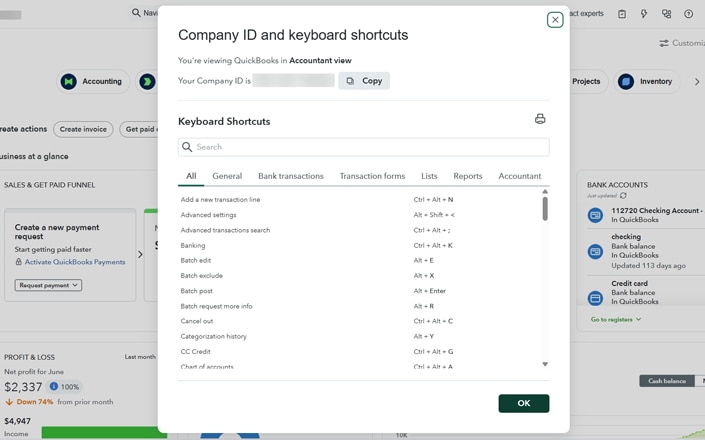Viewport: 705px width, 440px height.
Task: Select 'Advanced transactions search' row
Action: [x=360, y=230]
